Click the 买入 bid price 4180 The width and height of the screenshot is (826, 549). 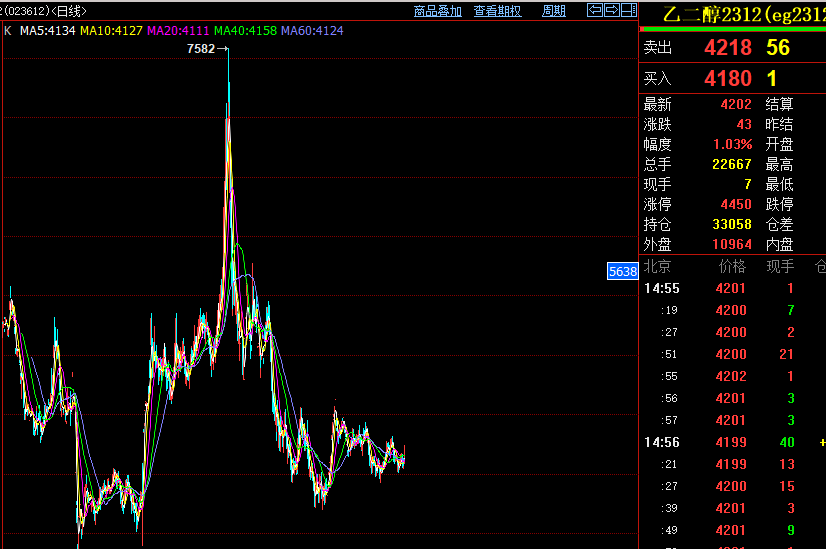(727, 79)
